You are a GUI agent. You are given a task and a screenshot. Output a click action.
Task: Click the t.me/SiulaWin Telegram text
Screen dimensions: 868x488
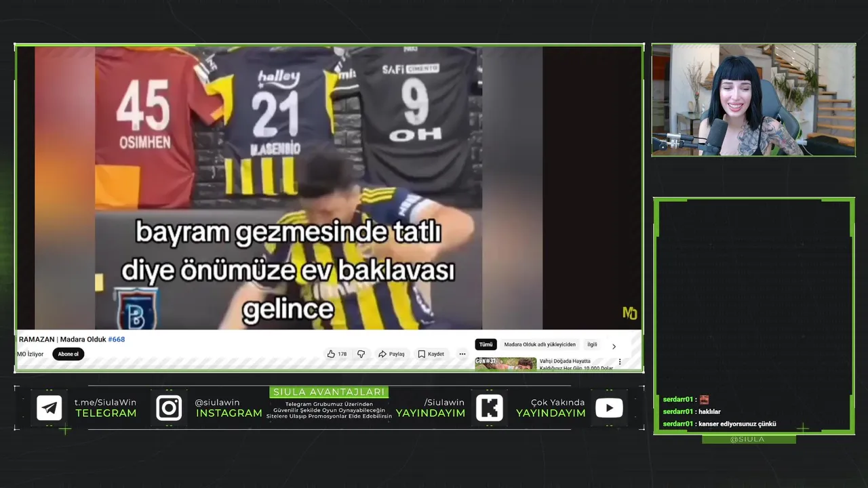click(x=106, y=403)
